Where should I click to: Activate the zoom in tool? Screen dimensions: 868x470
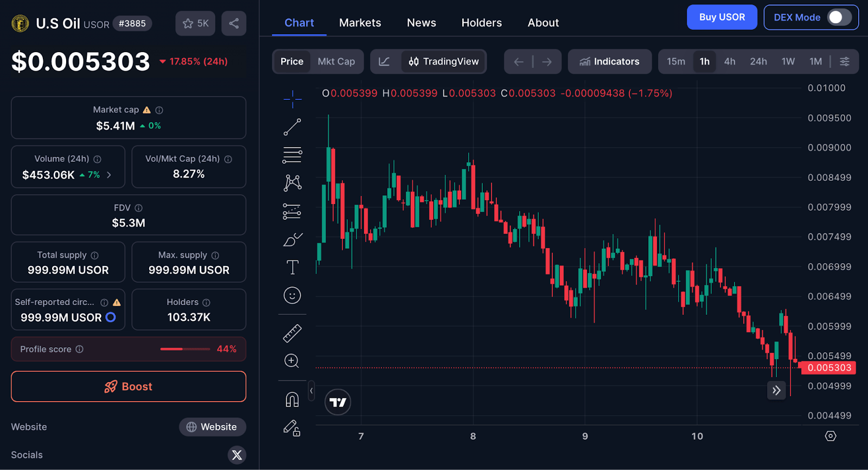292,361
